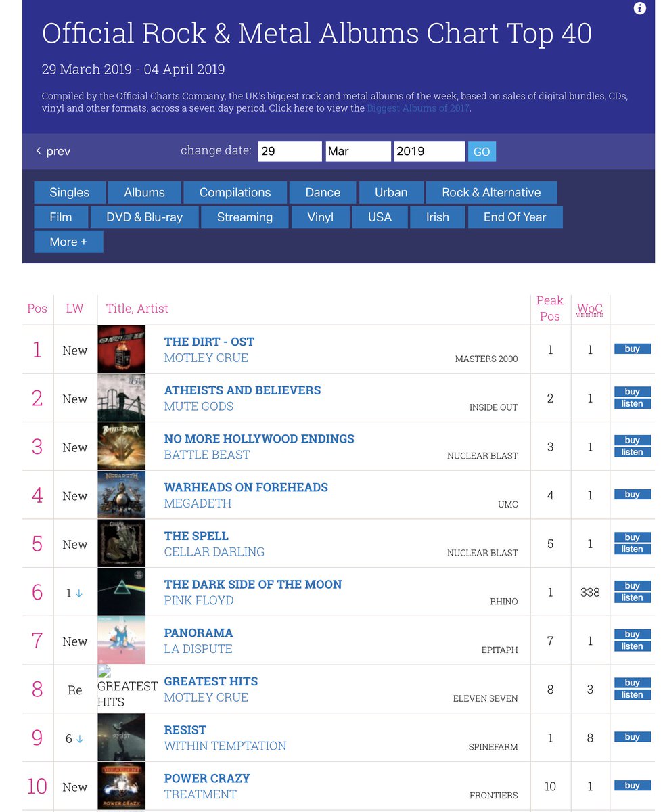Image resolution: width=663 pixels, height=812 pixels.
Task: Open MEGADETH artist link
Action: (198, 504)
